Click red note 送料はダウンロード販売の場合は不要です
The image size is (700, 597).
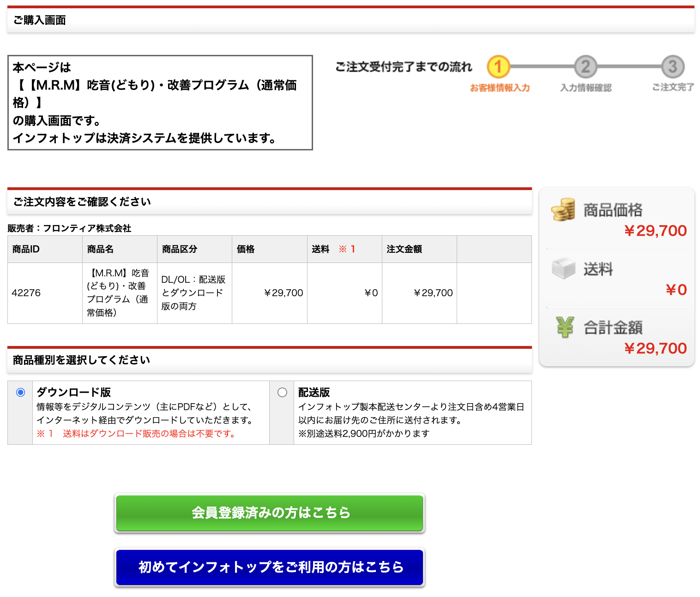point(136,434)
